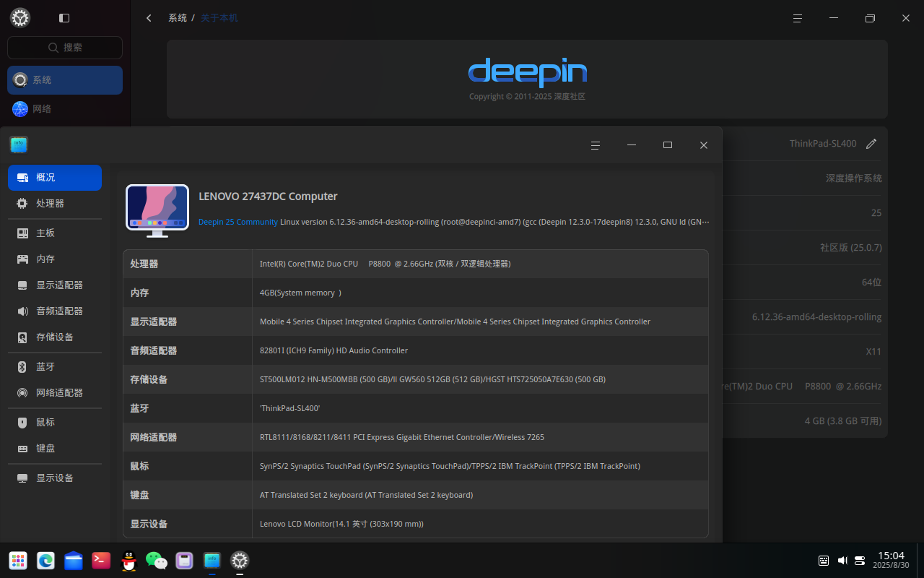Select 键盘 keyboard in sidebar
924x578 pixels.
point(55,449)
